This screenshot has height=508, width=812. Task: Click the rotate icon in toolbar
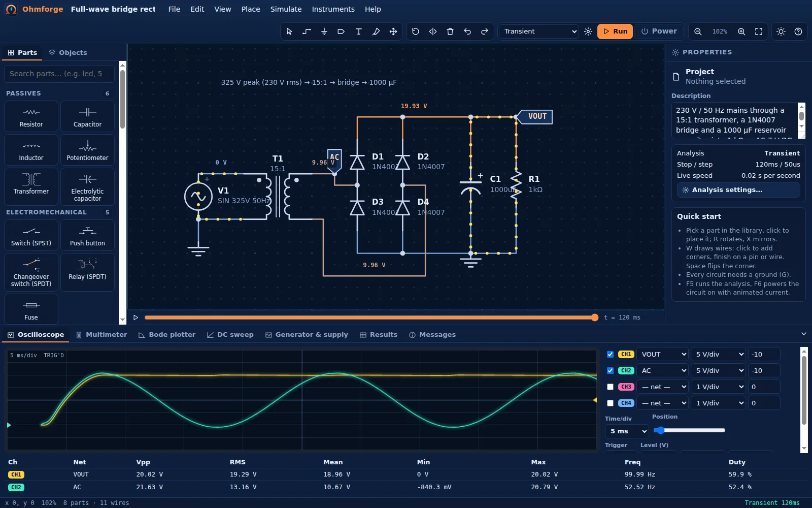[416, 31]
